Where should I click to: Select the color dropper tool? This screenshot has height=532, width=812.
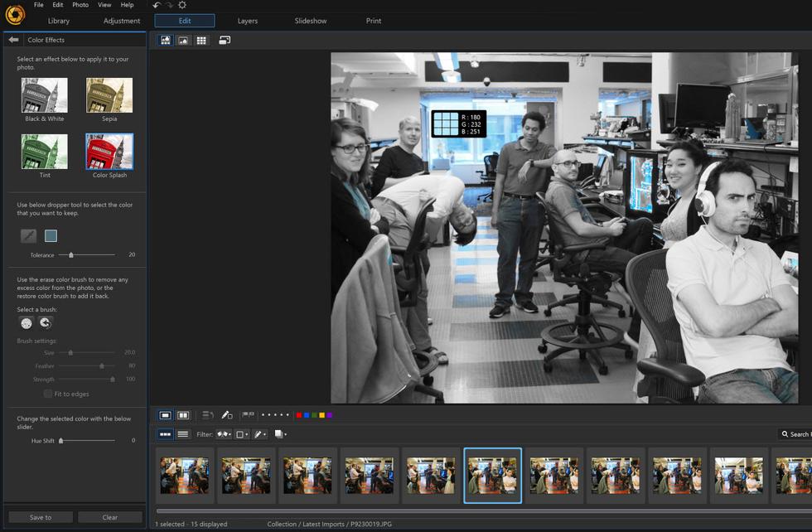(x=28, y=235)
